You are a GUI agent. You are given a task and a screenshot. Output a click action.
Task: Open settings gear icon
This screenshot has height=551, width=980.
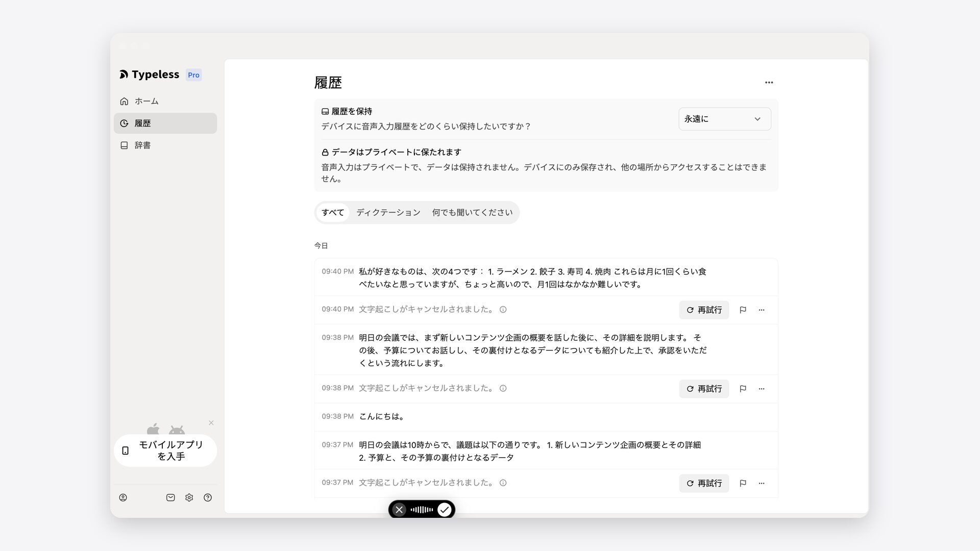point(189,497)
